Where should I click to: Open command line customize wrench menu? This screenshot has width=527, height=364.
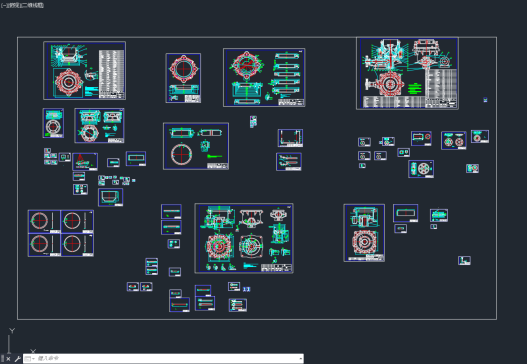tap(17, 359)
